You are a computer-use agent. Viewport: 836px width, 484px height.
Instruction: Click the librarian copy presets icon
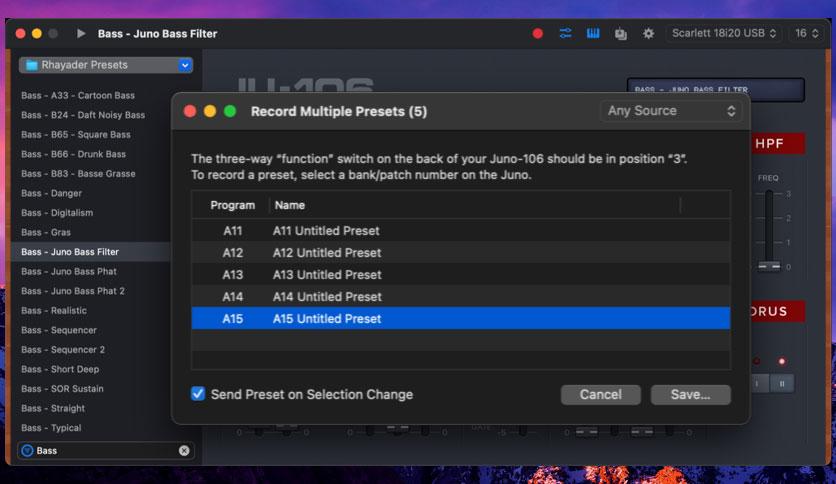[621, 34]
